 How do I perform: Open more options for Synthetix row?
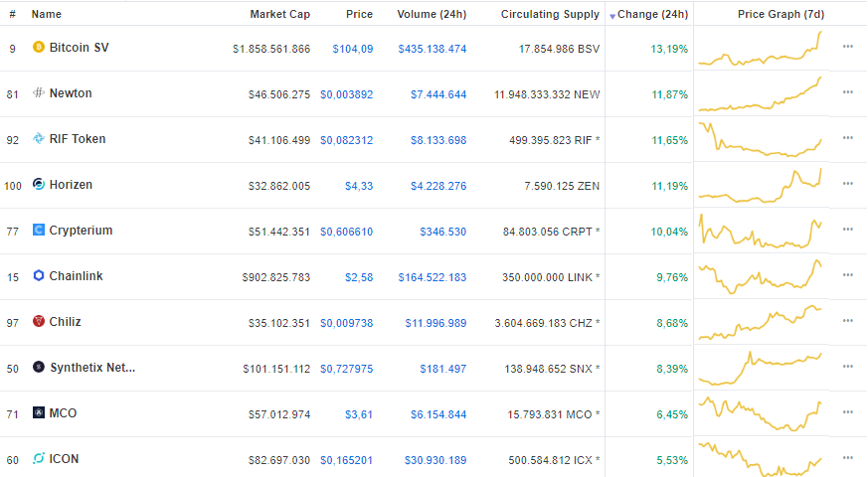pos(847,367)
